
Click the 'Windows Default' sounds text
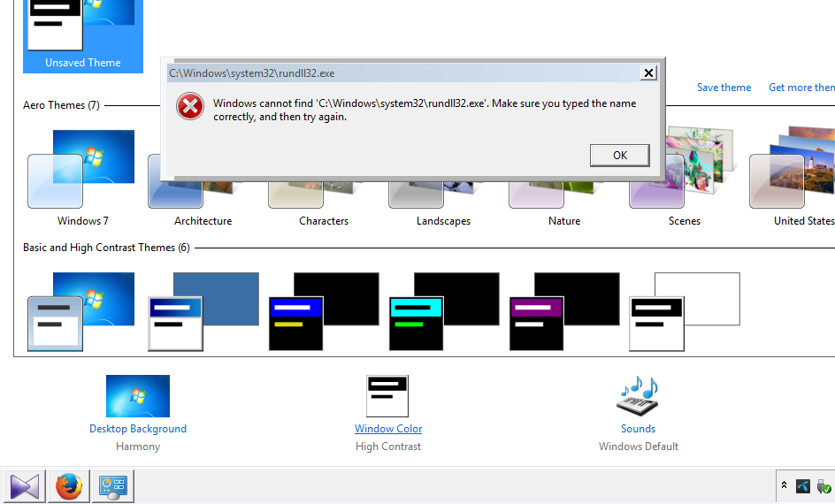[638, 447]
